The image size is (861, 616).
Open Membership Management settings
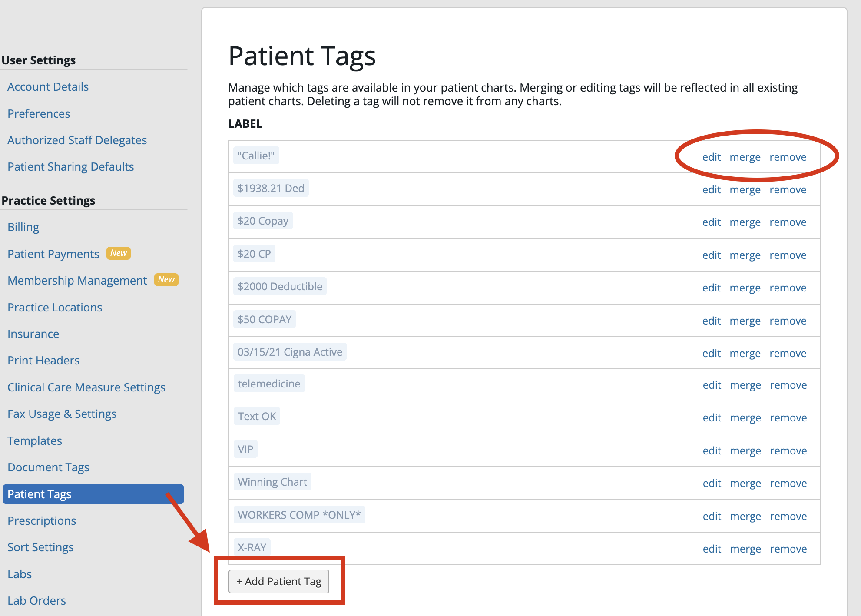tap(77, 280)
